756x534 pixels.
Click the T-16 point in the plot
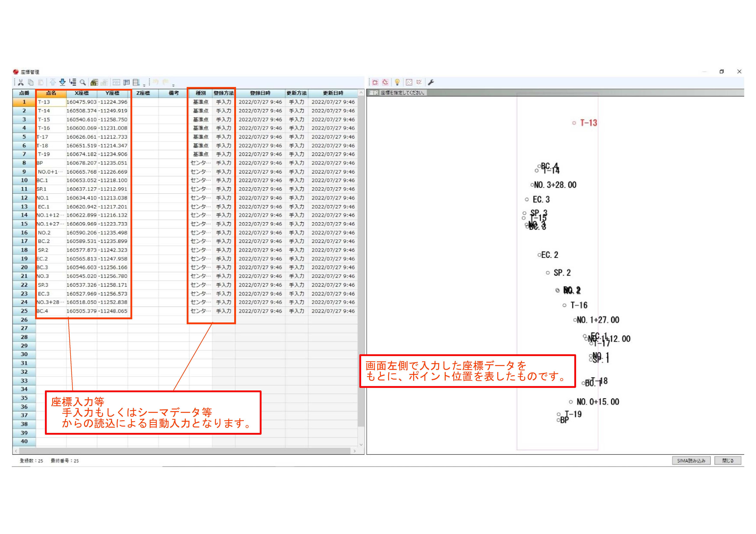coord(564,306)
